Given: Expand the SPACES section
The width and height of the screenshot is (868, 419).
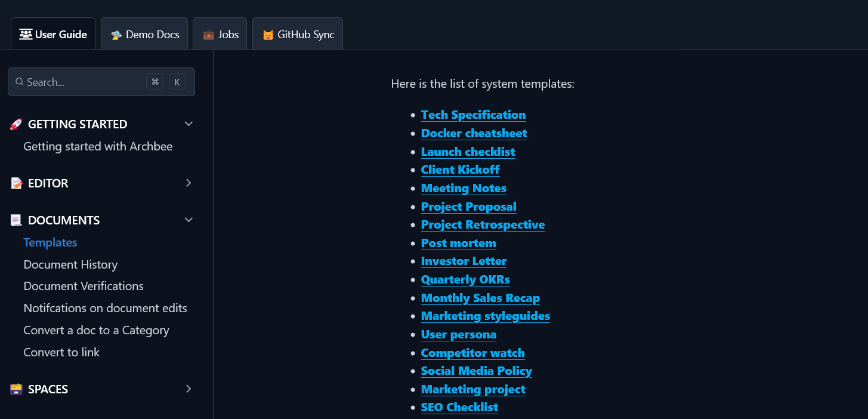Looking at the screenshot, I should click(189, 389).
